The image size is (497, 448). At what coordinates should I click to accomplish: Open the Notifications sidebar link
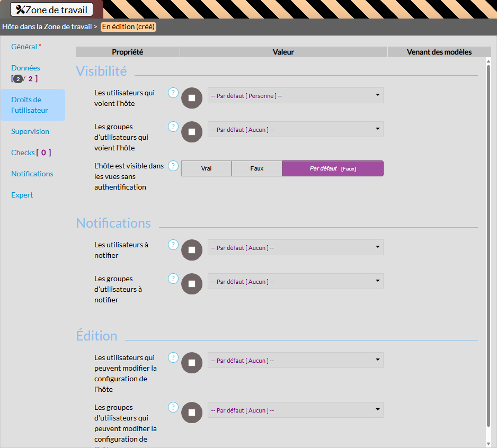pos(32,174)
